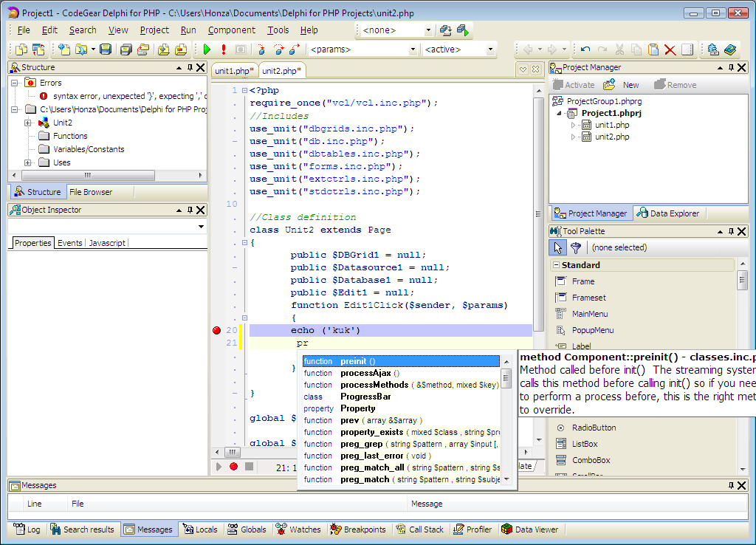Expand the Unit2 node in Structure tree
The width and height of the screenshot is (756, 545).
(x=28, y=123)
